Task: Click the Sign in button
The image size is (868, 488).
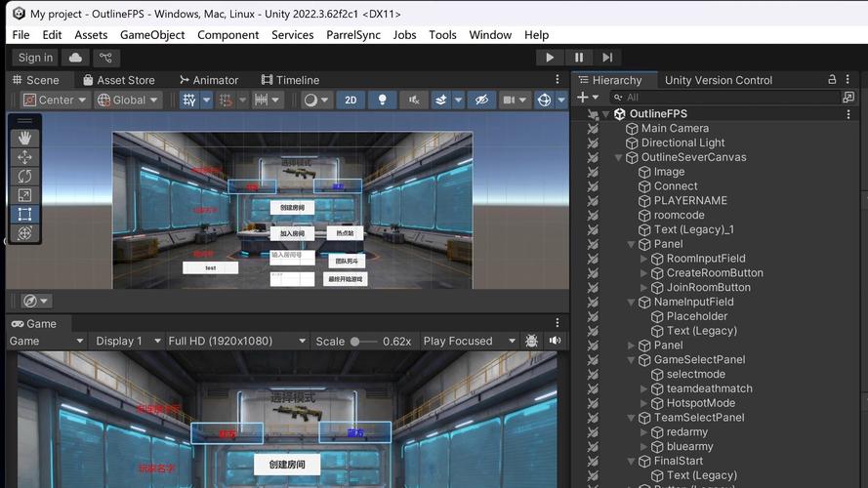Action: (x=36, y=59)
